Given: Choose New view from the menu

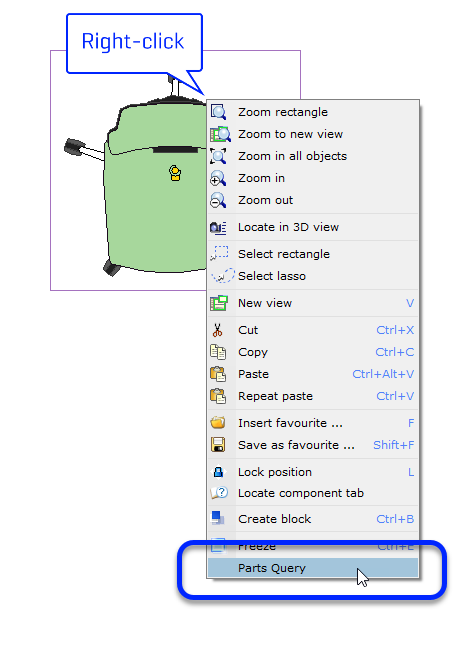Looking at the screenshot, I should 313,303.
